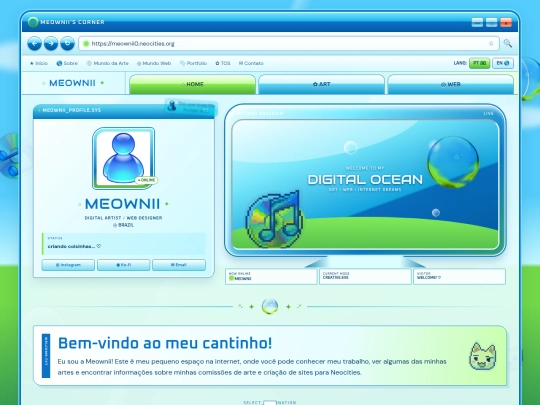Open the Início nav link

click(39, 63)
